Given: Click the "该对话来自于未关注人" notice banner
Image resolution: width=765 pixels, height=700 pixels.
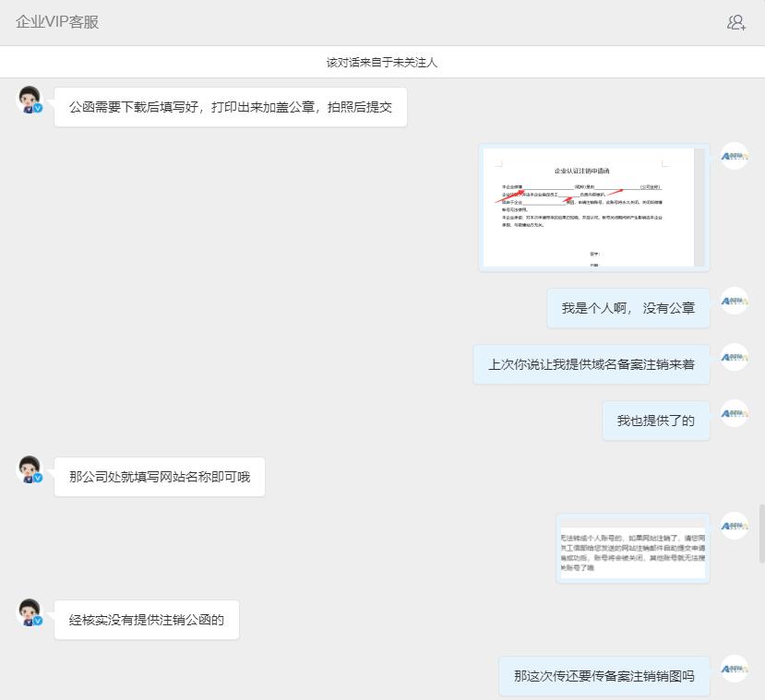Looking at the screenshot, I should (382, 62).
